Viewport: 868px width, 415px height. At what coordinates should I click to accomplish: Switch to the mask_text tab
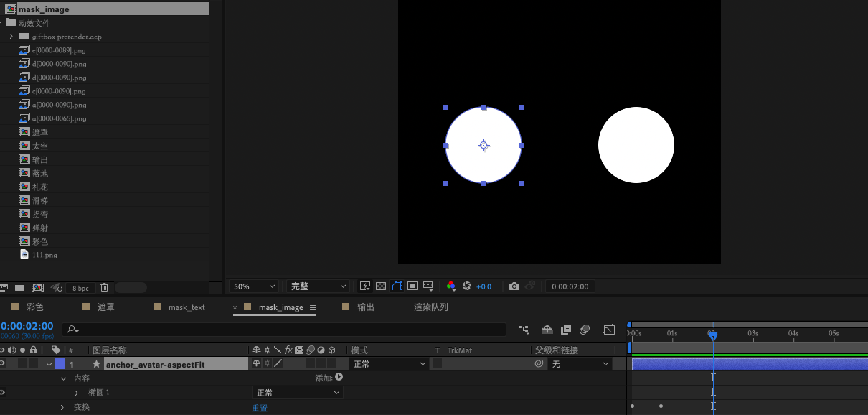(x=187, y=307)
